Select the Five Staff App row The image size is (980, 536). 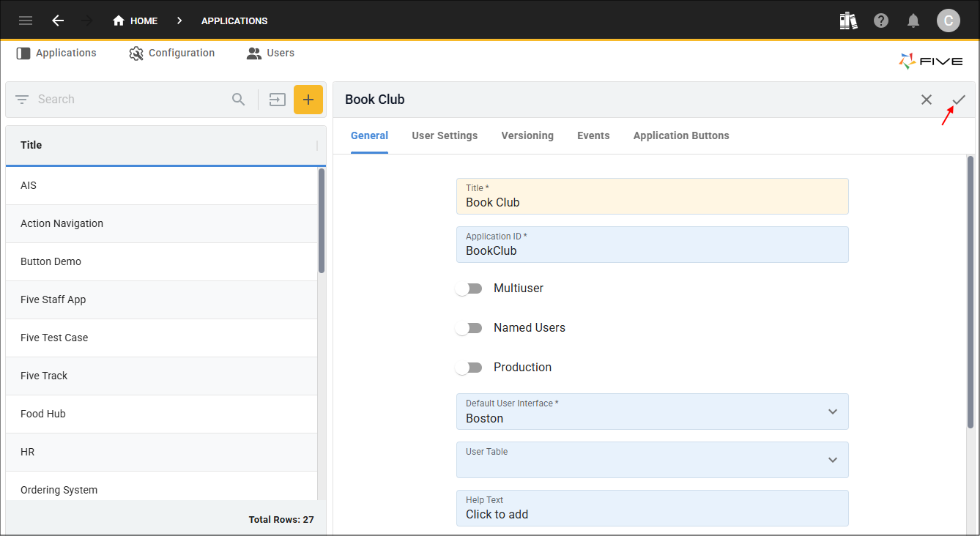coord(161,299)
